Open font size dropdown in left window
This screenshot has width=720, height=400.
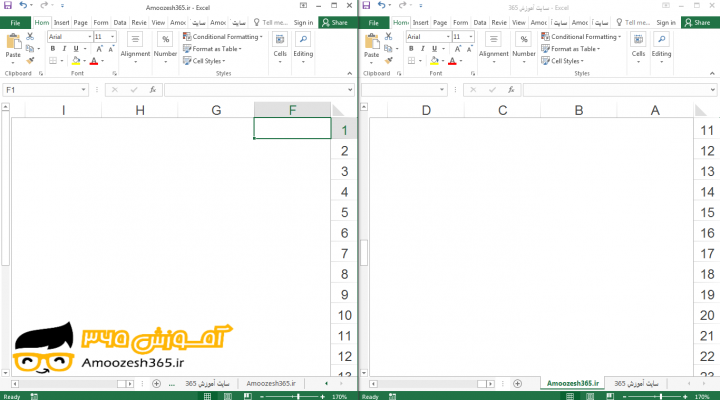(x=112, y=36)
